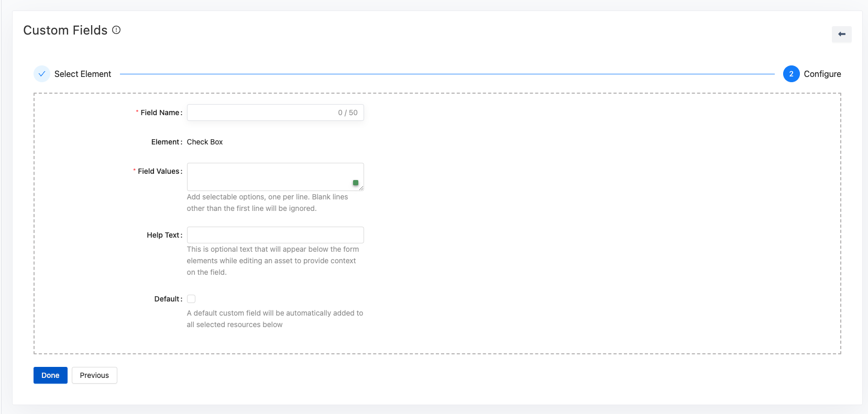This screenshot has width=868, height=414.
Task: Click inside the Field Values textarea
Action: (x=267, y=176)
